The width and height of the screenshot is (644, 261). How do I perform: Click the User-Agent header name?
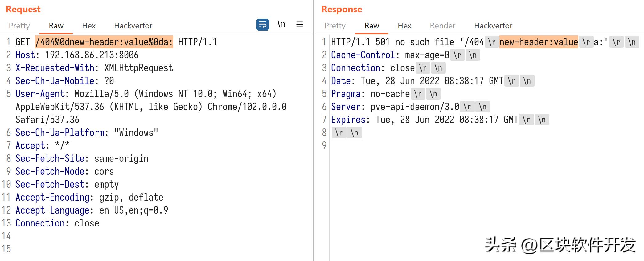point(40,94)
